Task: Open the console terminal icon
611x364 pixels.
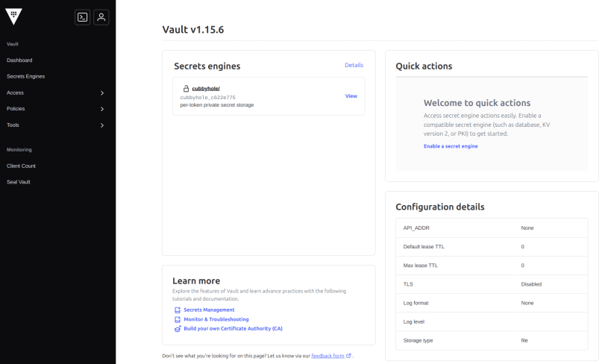Action: point(82,17)
